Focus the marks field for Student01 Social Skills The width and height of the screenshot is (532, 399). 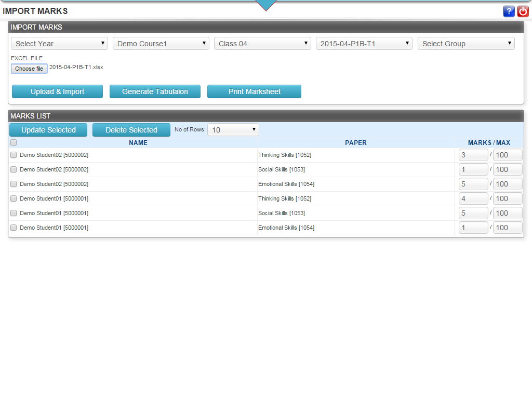(x=473, y=214)
